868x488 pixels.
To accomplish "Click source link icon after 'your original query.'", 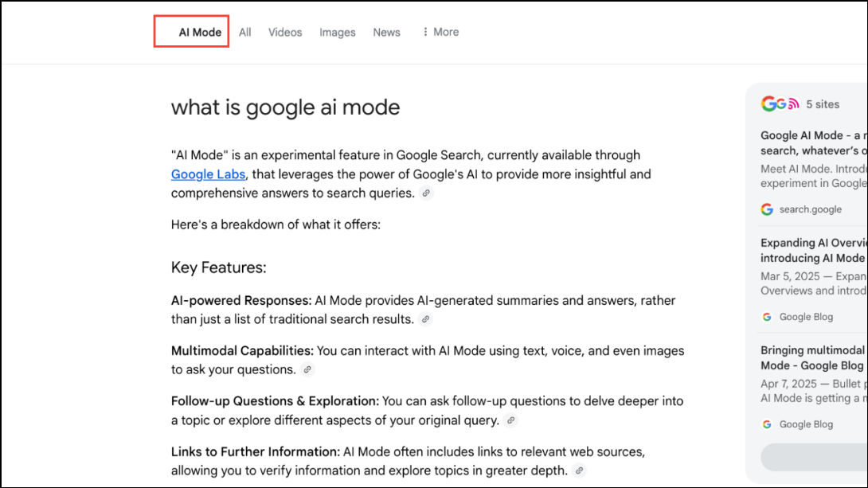I will 510,420.
